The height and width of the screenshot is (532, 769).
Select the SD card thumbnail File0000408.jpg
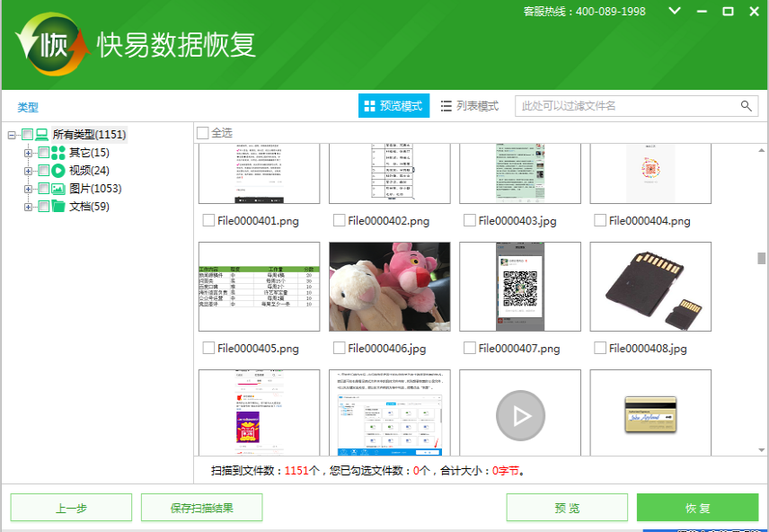pyautogui.click(x=650, y=287)
